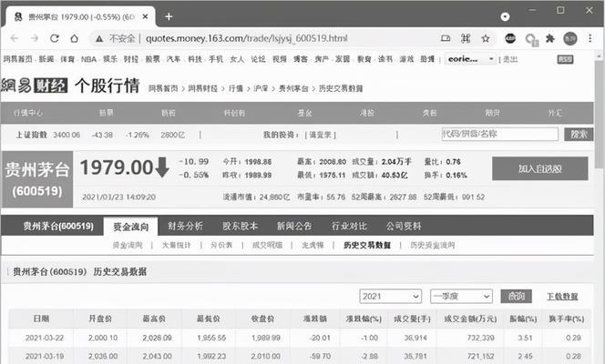The width and height of the screenshot is (605, 364).
Task: Click the URL in the address bar
Action: pyautogui.click(x=247, y=38)
